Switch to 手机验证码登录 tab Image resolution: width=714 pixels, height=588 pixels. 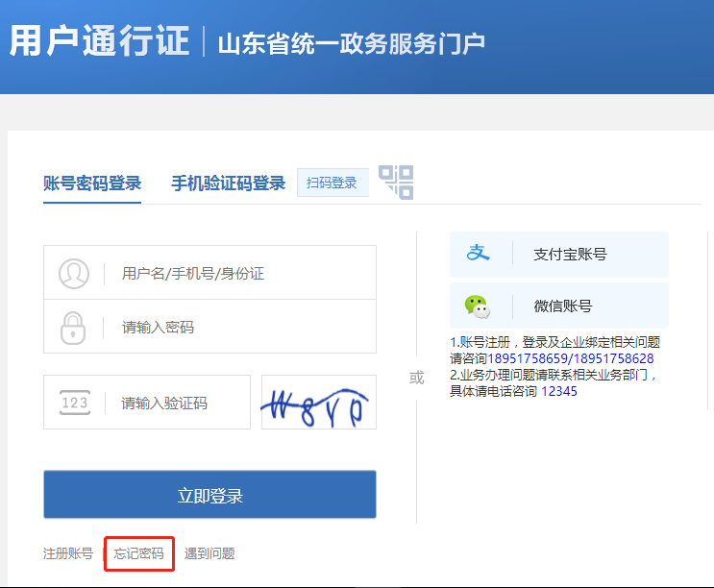tap(228, 184)
